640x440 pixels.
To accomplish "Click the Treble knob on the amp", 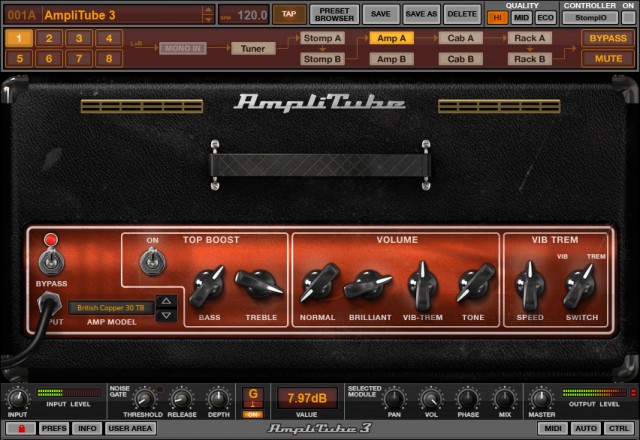I will click(258, 284).
